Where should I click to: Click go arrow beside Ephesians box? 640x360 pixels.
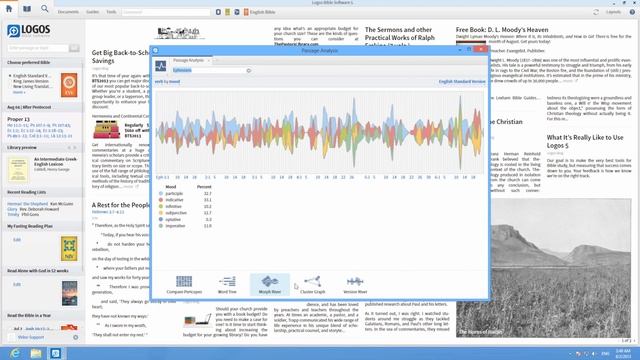tap(249, 71)
